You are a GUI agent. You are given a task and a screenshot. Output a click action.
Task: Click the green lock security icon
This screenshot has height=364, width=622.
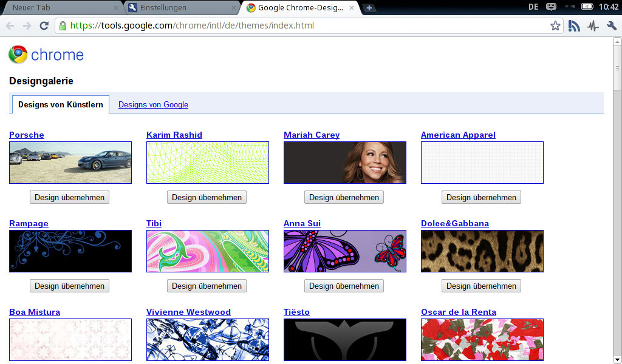(63, 25)
